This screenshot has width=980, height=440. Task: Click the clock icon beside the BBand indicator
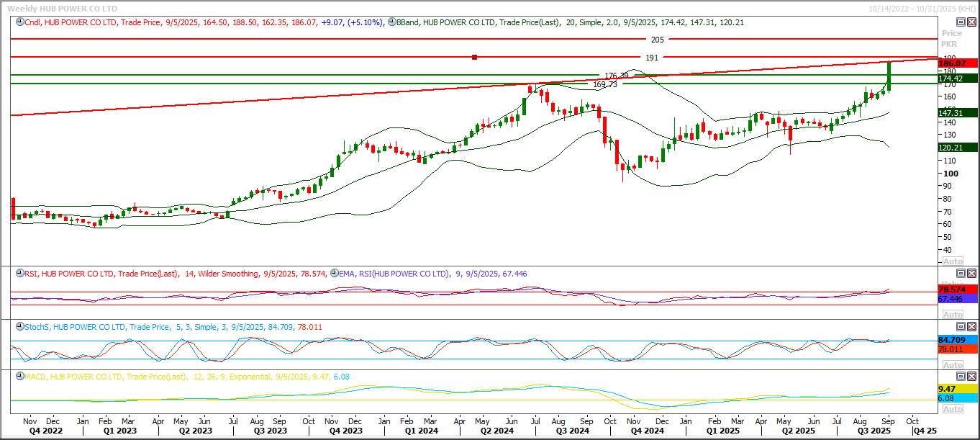[x=392, y=22]
